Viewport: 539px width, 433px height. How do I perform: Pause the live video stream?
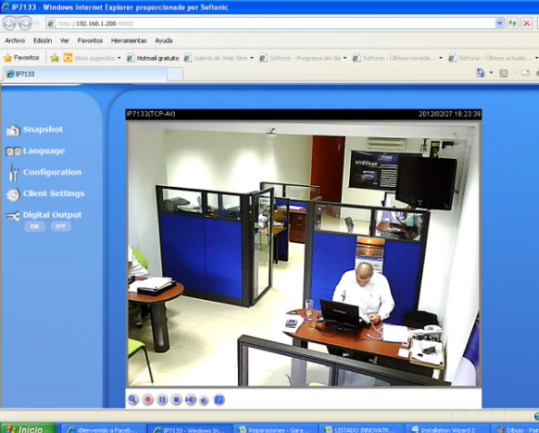pos(162,400)
